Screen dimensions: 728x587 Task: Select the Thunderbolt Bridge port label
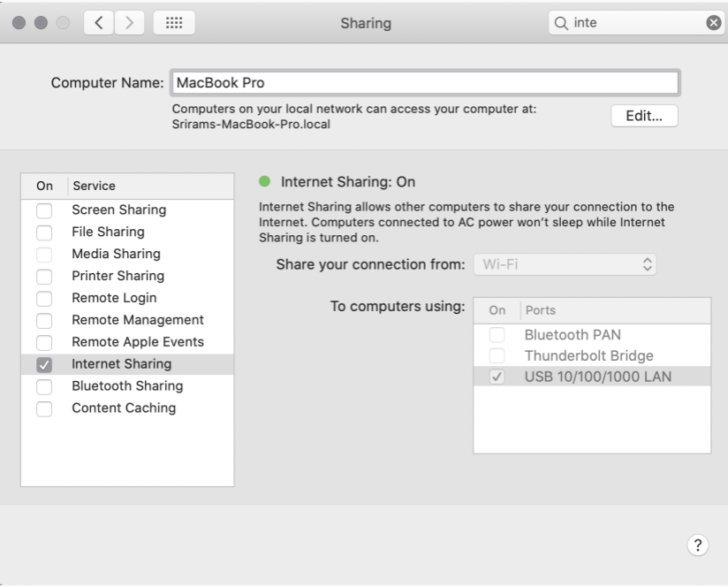[588, 355]
